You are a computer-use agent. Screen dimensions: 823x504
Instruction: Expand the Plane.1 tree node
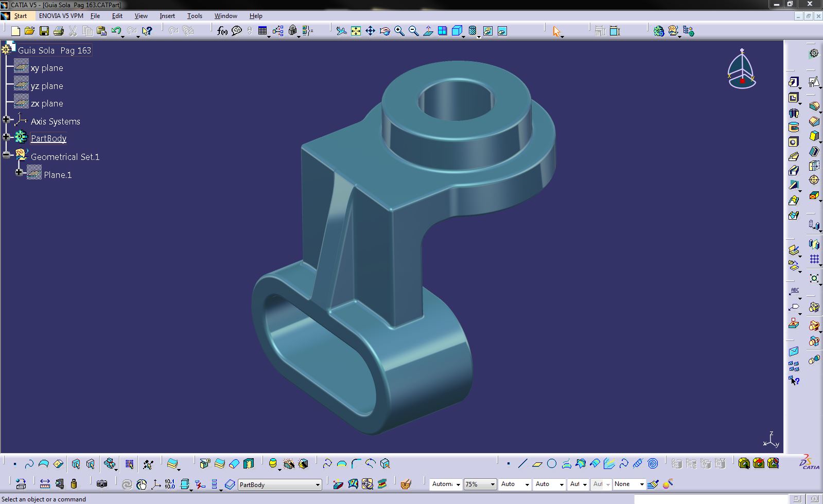[19, 172]
